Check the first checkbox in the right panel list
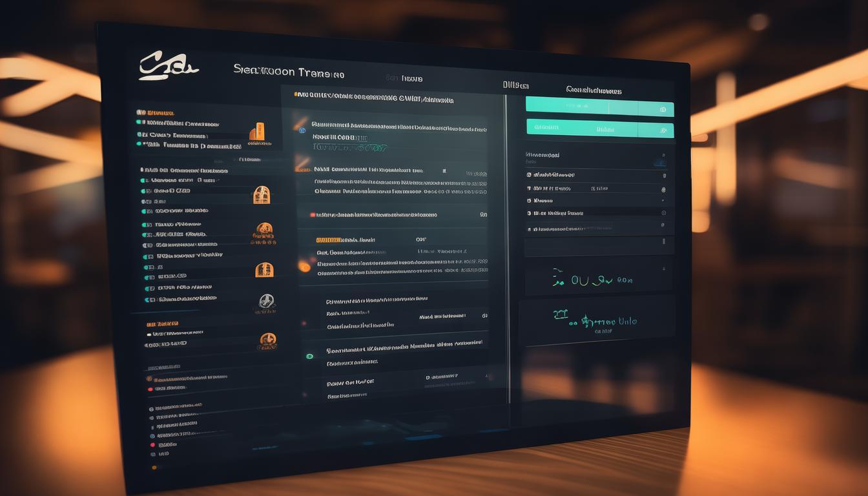 coord(529,175)
